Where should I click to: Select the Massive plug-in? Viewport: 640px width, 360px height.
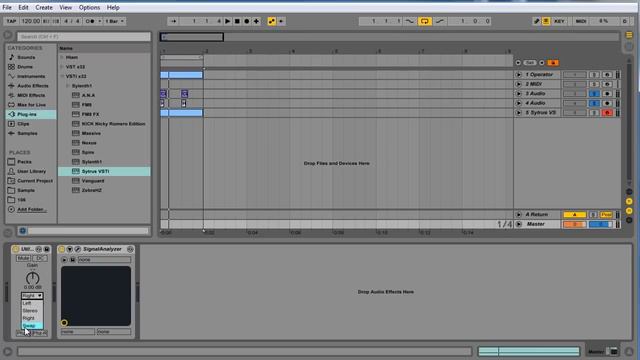click(x=91, y=133)
